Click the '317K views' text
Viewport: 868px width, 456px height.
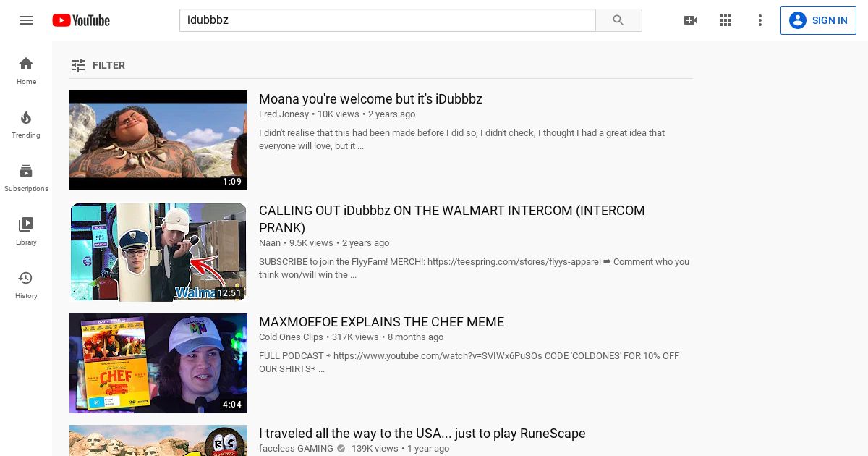coord(355,337)
